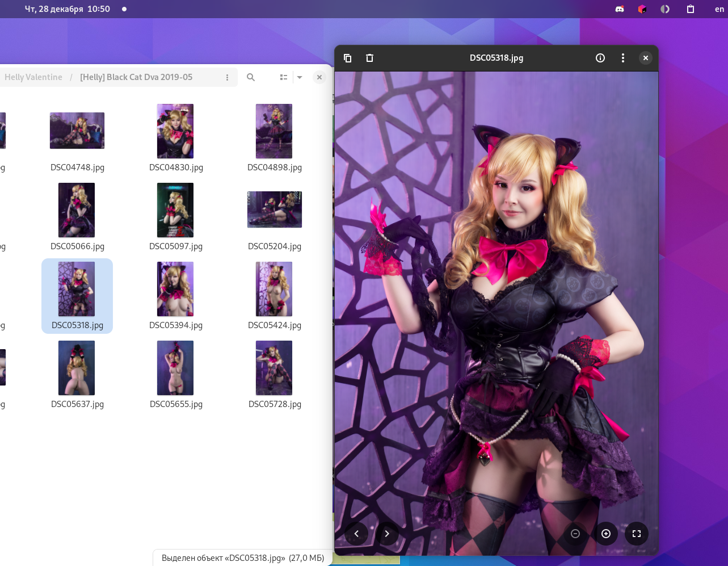728x566 pixels.
Task: Open clipboard manager tray icon
Action: point(691,9)
